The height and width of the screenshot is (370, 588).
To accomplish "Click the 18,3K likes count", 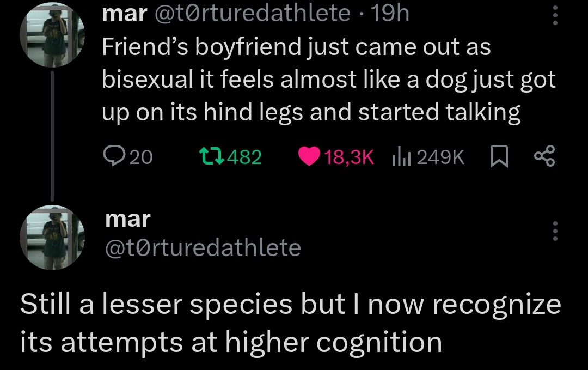I will 349,157.
